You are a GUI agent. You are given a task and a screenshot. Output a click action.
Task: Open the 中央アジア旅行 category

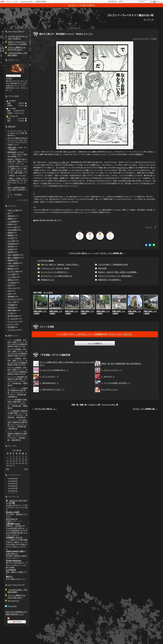coord(13,210)
